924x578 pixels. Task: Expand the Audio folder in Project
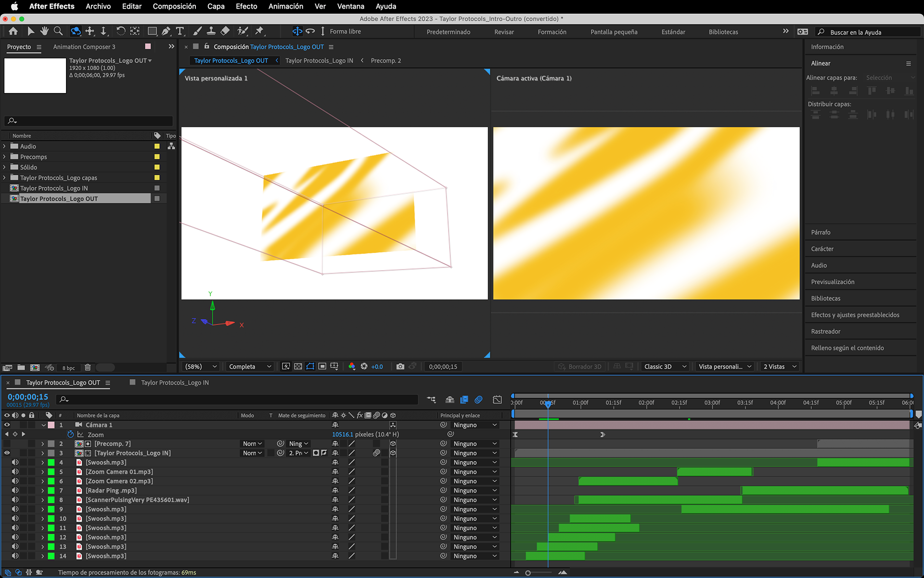[x=5, y=146]
